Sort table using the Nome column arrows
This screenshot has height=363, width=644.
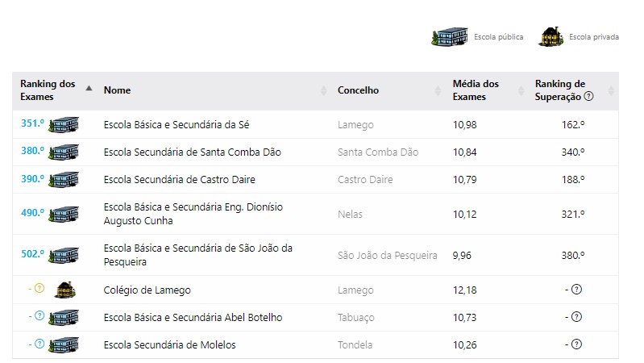pos(324,90)
